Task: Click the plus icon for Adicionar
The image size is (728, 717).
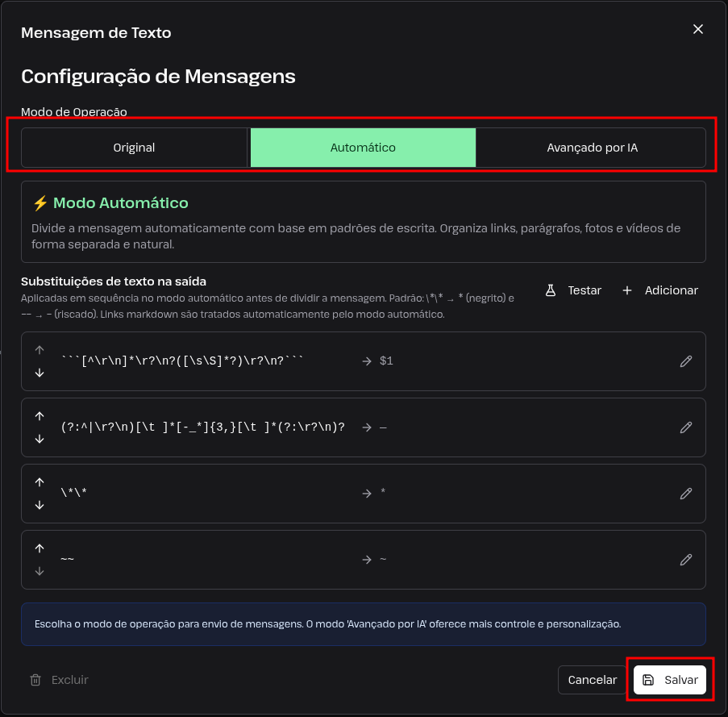Action: pyautogui.click(x=627, y=290)
